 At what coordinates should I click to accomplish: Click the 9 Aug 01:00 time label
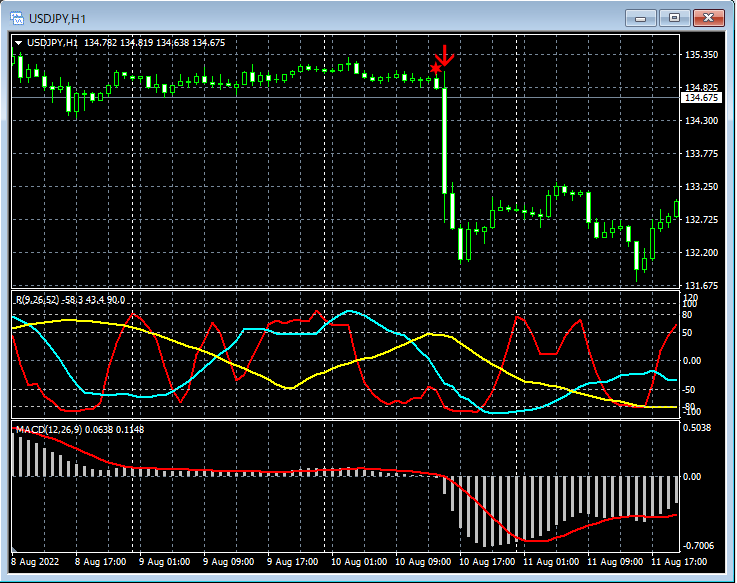coord(165,562)
